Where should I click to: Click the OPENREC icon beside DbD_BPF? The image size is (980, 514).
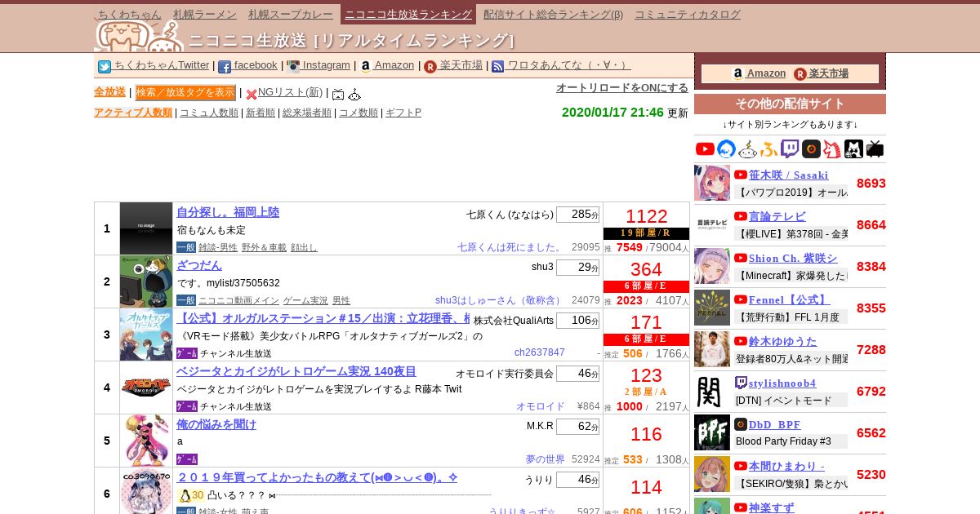[741, 424]
